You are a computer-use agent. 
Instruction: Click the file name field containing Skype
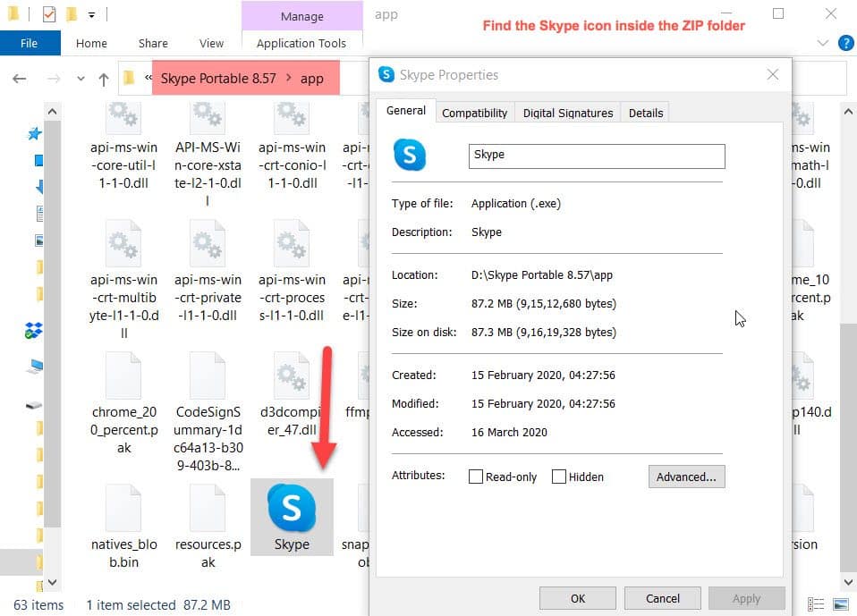click(597, 156)
